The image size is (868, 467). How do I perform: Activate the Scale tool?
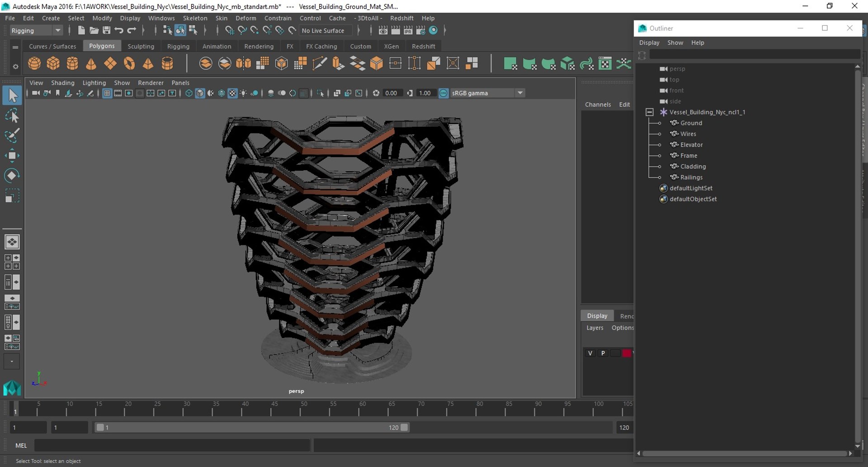(12, 195)
